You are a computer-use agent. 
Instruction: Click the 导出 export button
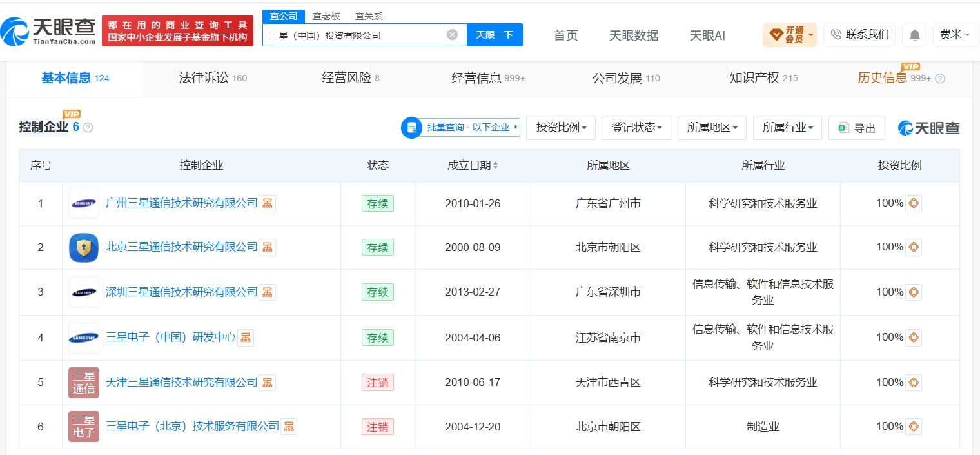pos(857,128)
